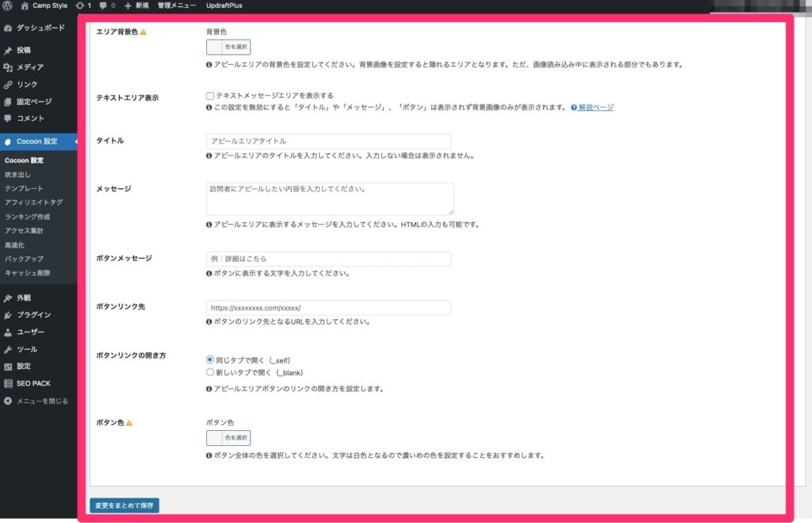Click the ボタン色 color swatch

point(214,438)
